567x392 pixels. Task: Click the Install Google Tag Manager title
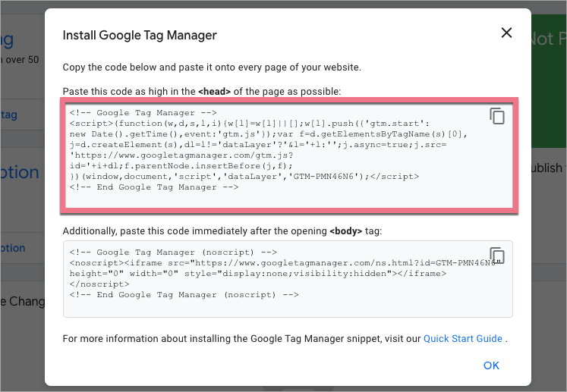point(140,35)
